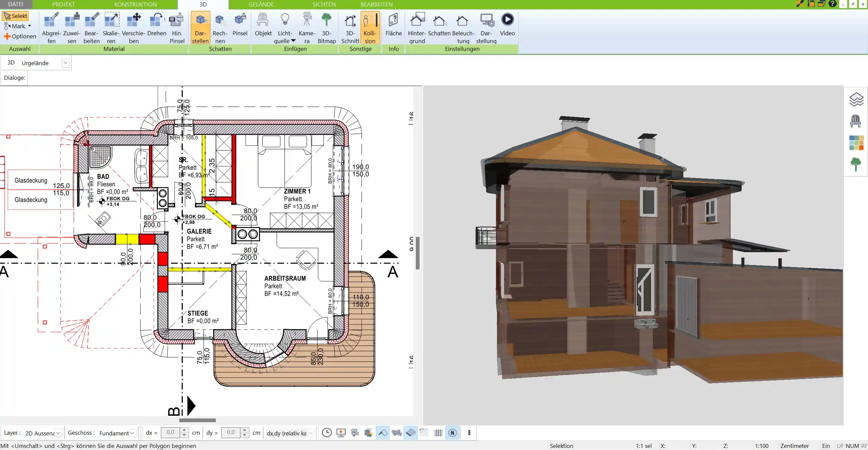Toggle the roof visibility icon in bottom toolbar
Viewport: 868px width, 450px height.
(383, 433)
